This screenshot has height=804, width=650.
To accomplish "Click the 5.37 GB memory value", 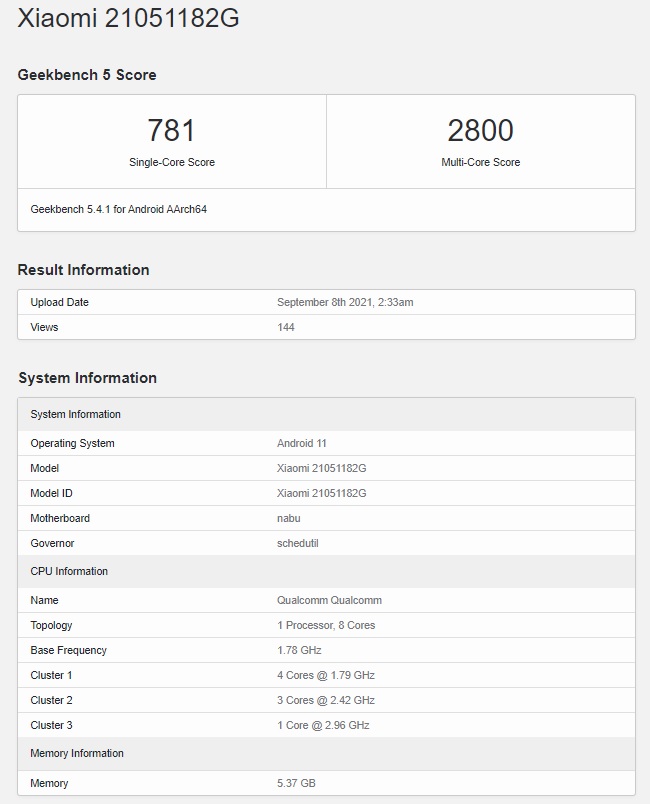I will click(x=296, y=783).
